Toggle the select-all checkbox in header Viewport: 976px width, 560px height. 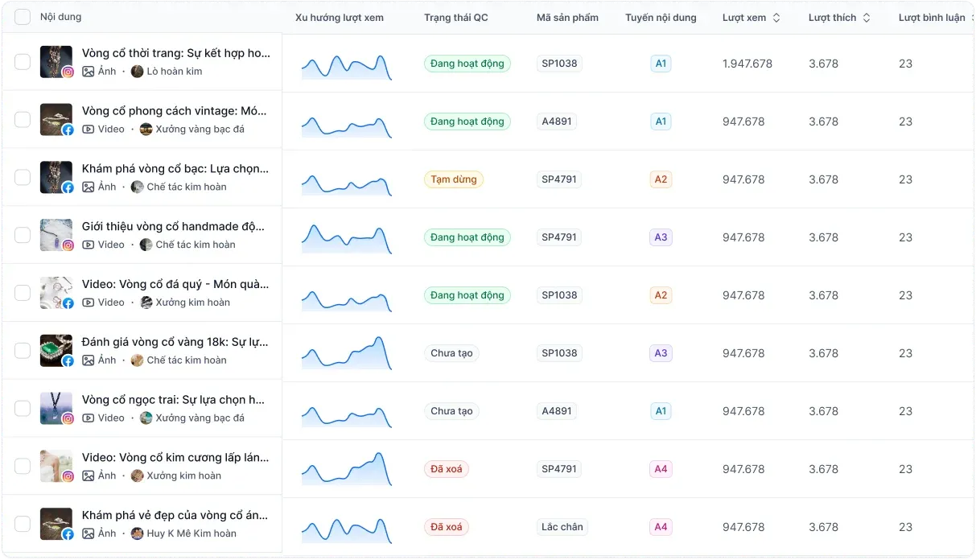(23, 17)
